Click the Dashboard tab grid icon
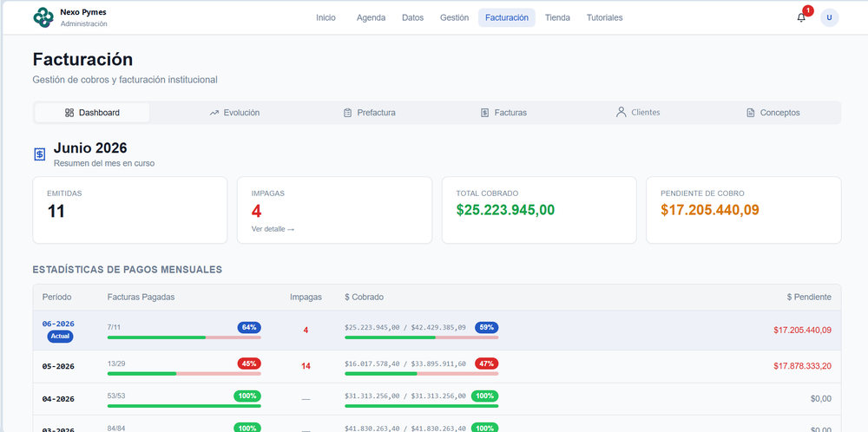The image size is (868, 432). pyautogui.click(x=69, y=113)
